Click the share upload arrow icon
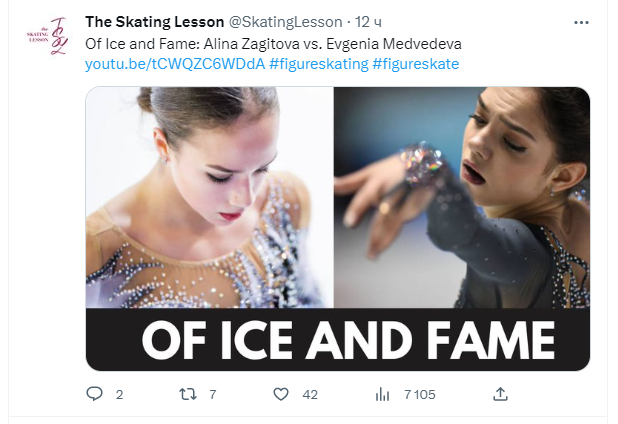The image size is (618, 424). (x=500, y=394)
